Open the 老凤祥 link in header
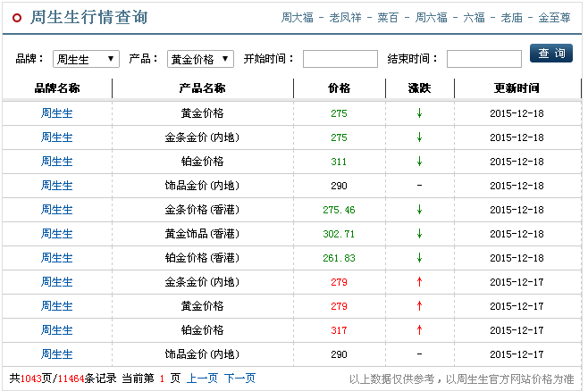The image size is (588, 391). click(x=345, y=18)
